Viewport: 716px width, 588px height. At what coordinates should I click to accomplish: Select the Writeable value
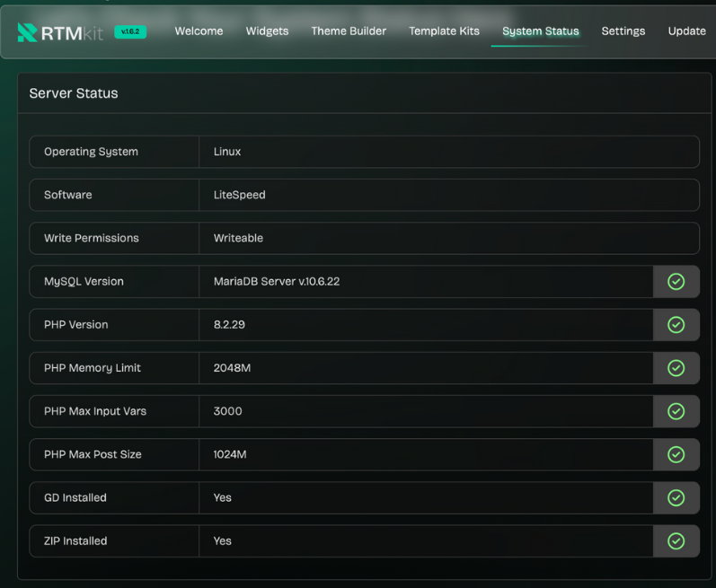(238, 238)
